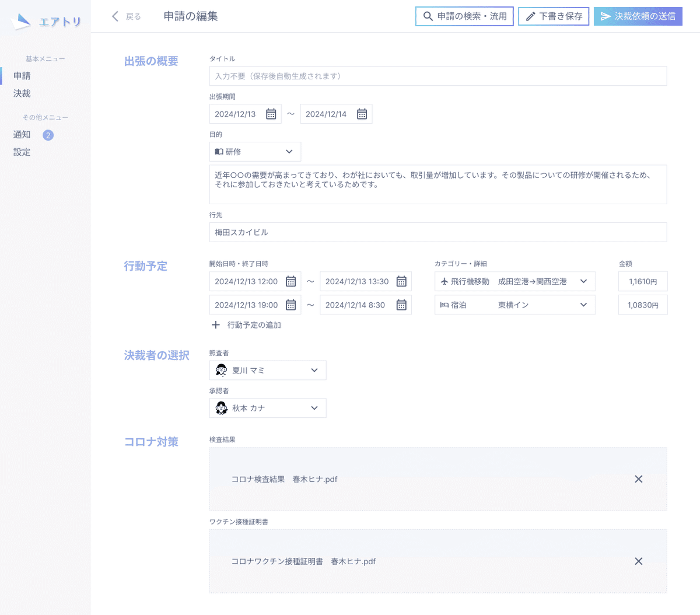Image resolution: width=700 pixels, height=615 pixels.
Task: Click the purpose description text area
Action: coord(438,184)
